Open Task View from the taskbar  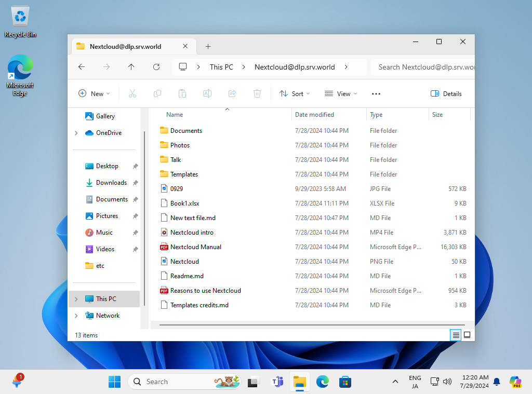pyautogui.click(x=253, y=382)
